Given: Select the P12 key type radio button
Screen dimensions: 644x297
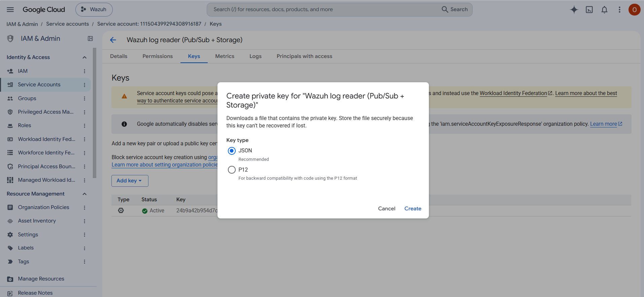Looking at the screenshot, I should (232, 170).
